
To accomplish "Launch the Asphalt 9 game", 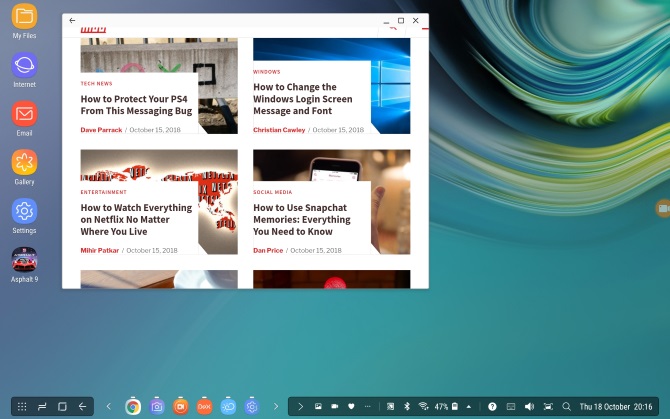I will pos(24,260).
